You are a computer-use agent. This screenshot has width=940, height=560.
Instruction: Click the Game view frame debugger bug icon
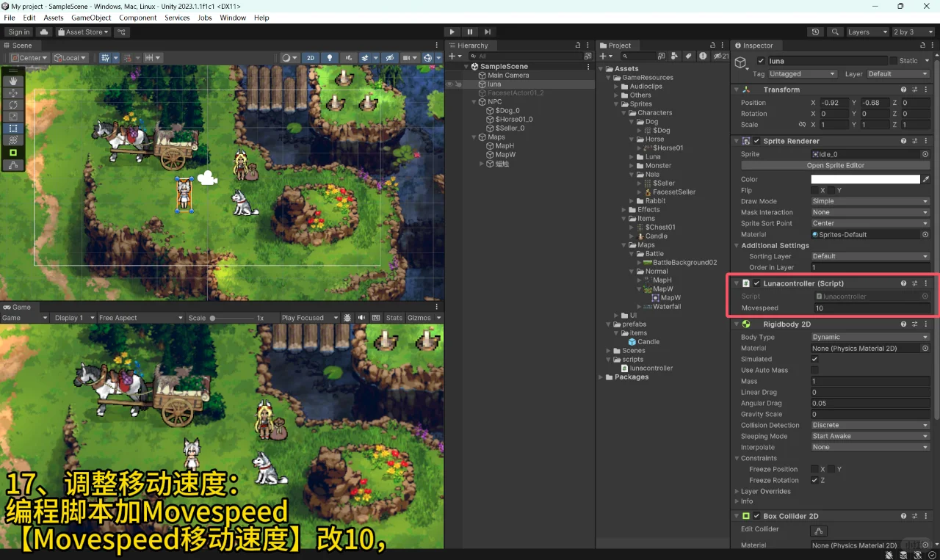tap(347, 318)
